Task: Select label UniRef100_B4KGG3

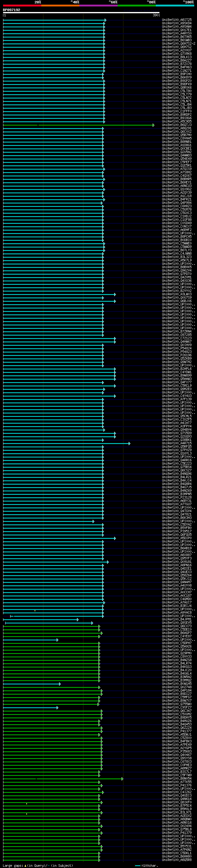Action: pyautogui.click(x=177, y=667)
